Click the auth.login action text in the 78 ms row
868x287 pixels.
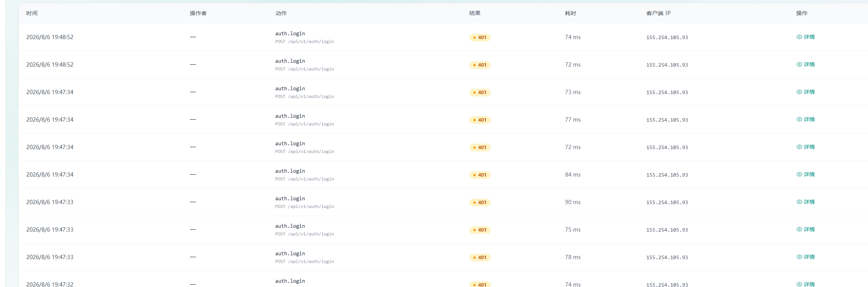[x=290, y=253]
